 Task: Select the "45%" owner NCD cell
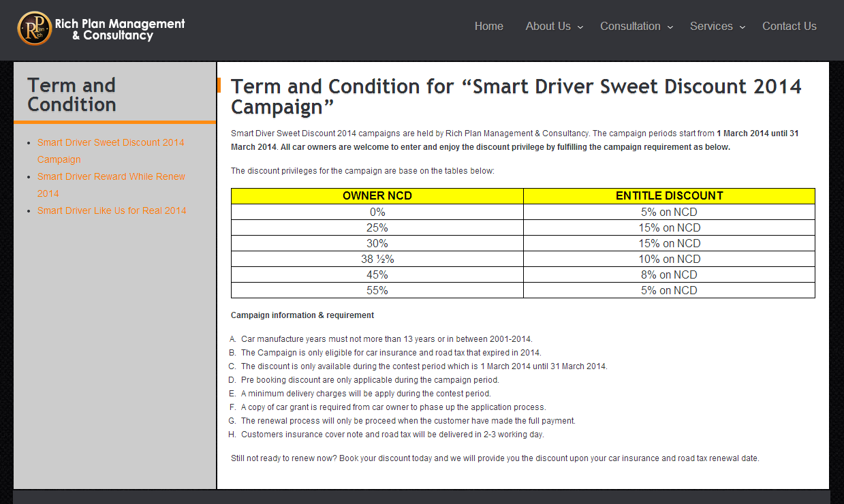point(377,274)
